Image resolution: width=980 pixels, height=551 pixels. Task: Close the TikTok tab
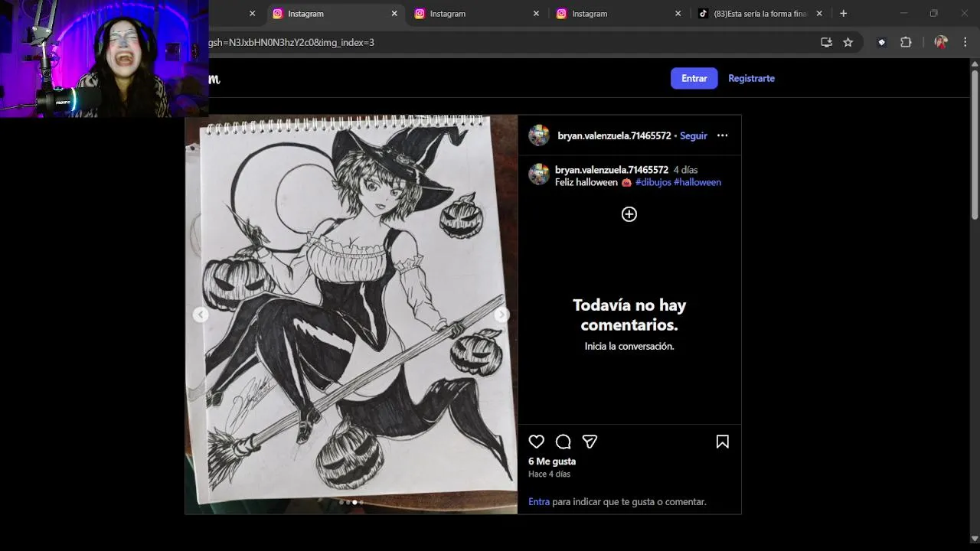tap(819, 14)
